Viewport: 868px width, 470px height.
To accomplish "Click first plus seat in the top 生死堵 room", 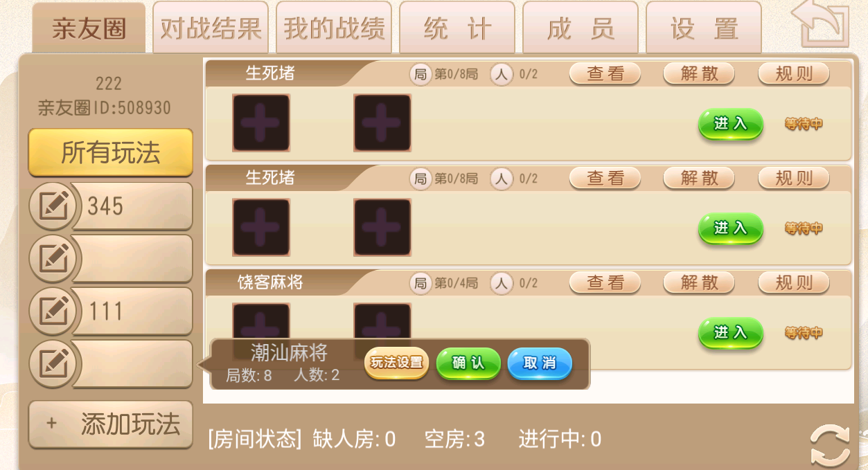I will (261, 123).
